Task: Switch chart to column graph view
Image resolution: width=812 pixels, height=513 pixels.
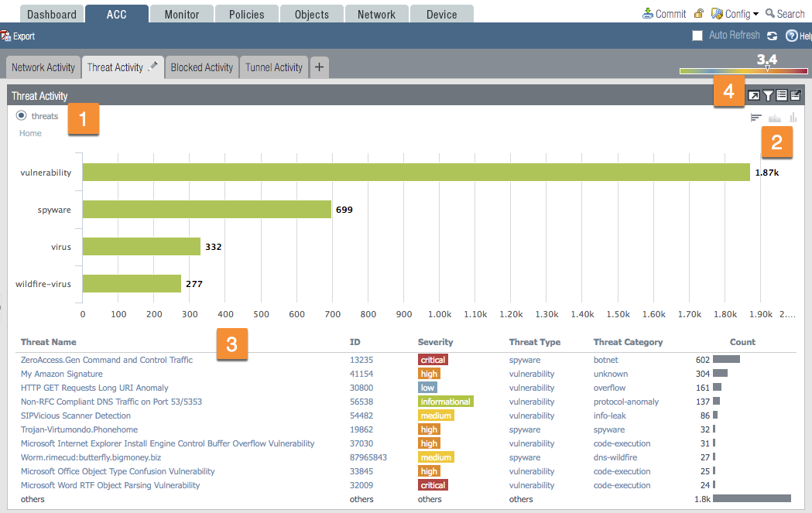Action: [793, 118]
